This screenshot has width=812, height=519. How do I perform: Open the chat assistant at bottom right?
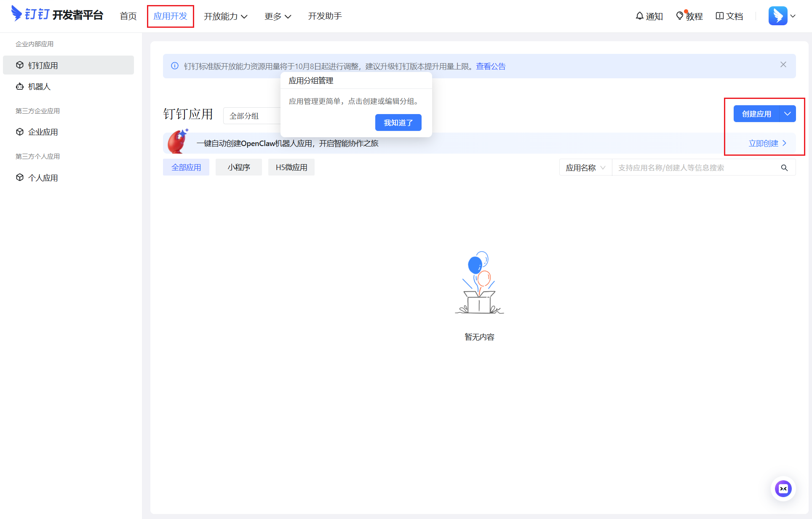pyautogui.click(x=783, y=489)
